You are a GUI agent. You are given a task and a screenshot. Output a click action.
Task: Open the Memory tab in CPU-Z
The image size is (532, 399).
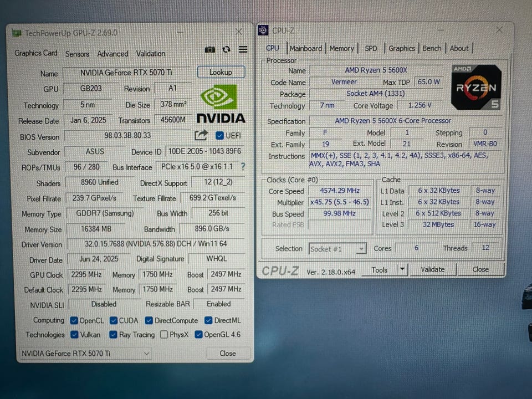coord(342,49)
